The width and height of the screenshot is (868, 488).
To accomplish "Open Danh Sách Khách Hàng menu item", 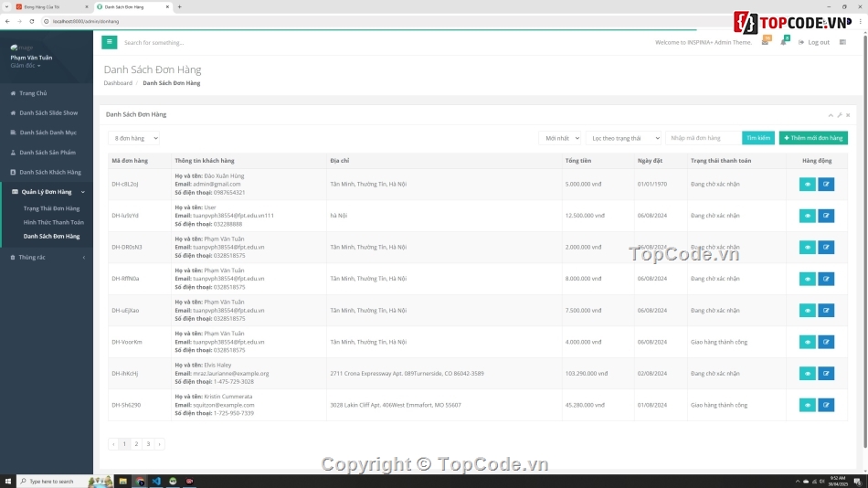I will pyautogui.click(x=47, y=173).
